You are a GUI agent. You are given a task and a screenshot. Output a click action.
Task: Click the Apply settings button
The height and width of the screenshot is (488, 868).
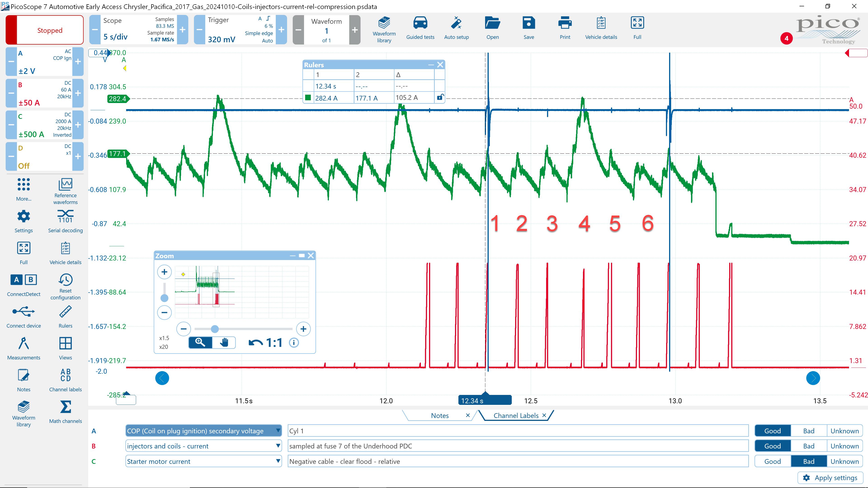830,478
